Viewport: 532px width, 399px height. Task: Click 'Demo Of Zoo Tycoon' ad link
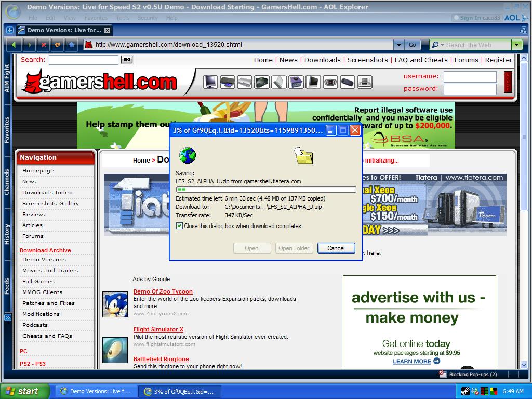tap(163, 291)
